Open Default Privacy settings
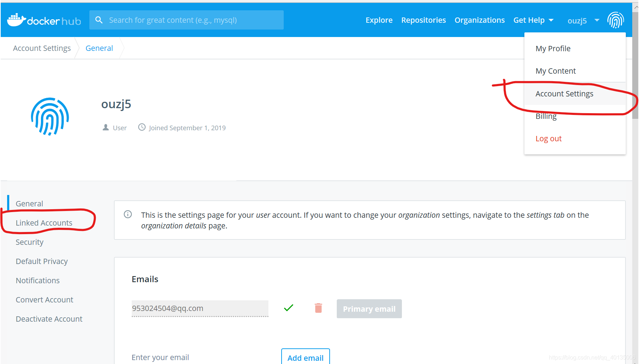The height and width of the screenshot is (364, 639). click(42, 261)
